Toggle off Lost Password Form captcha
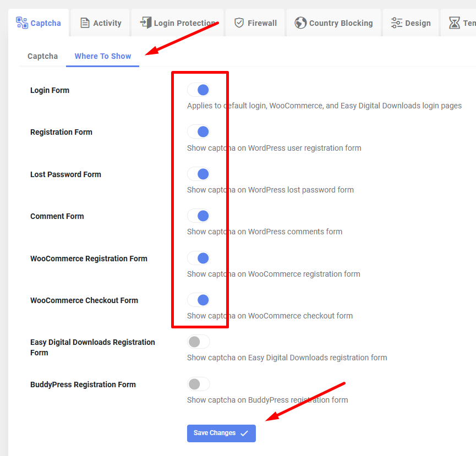 [x=198, y=174]
